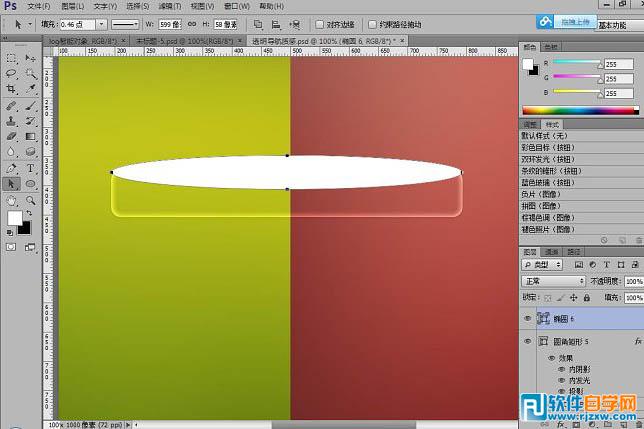Viewport: 644px width, 429px height.
Task: Enable 约束路径拖动 checkbox
Action: coord(372,25)
